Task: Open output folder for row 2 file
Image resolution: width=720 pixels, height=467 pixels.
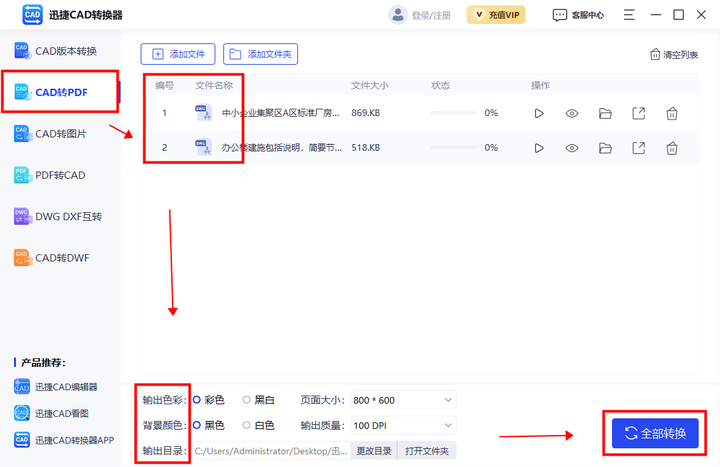Action: 605,148
